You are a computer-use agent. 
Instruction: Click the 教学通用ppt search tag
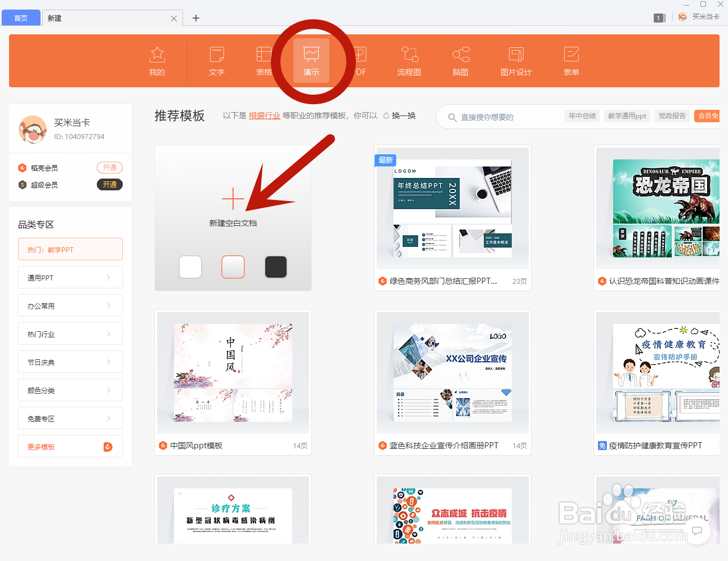(627, 116)
